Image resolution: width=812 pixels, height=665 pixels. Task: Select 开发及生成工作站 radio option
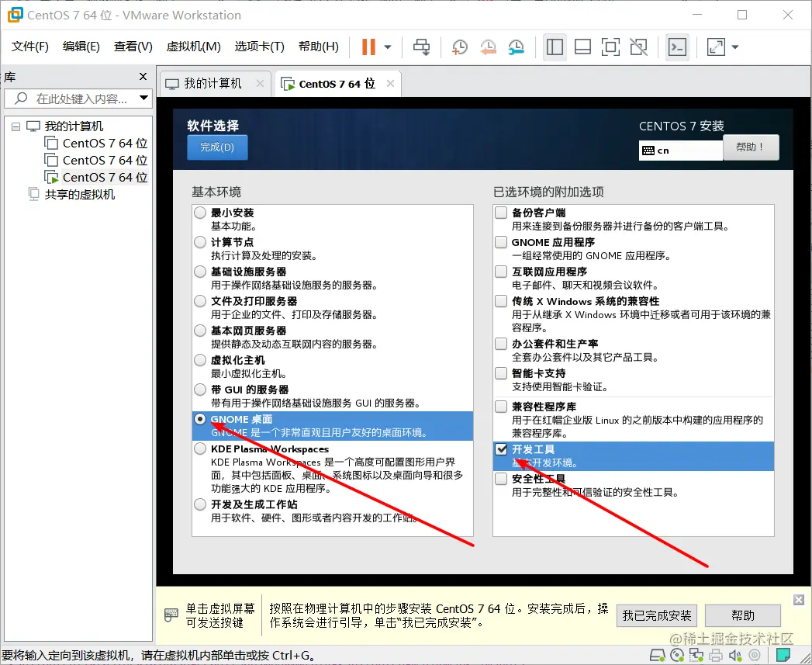click(x=200, y=504)
